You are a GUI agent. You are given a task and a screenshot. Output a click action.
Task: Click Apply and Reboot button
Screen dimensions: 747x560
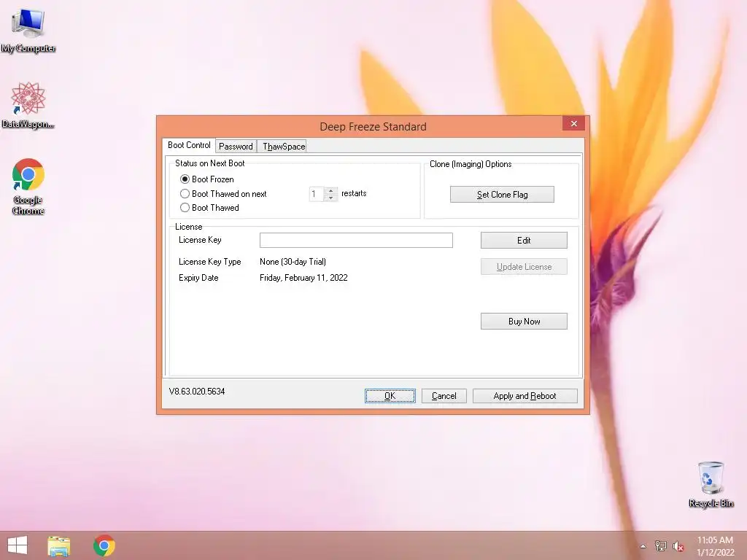pos(525,396)
